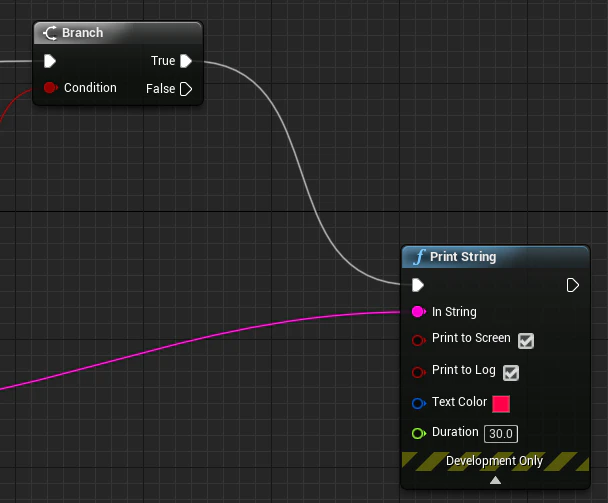The height and width of the screenshot is (503, 608).
Task: Click the Branch node header icon
Action: [50, 33]
